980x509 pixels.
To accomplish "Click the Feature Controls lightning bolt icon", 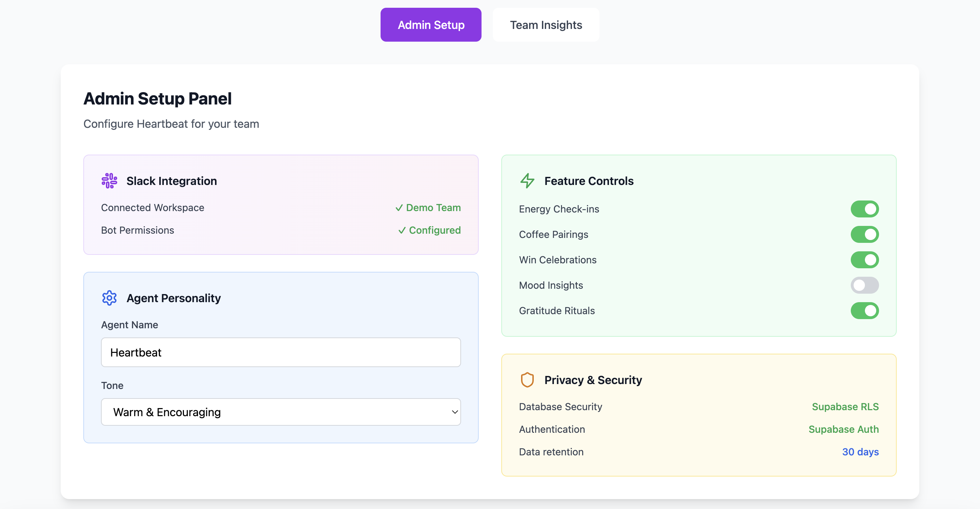I will [527, 181].
